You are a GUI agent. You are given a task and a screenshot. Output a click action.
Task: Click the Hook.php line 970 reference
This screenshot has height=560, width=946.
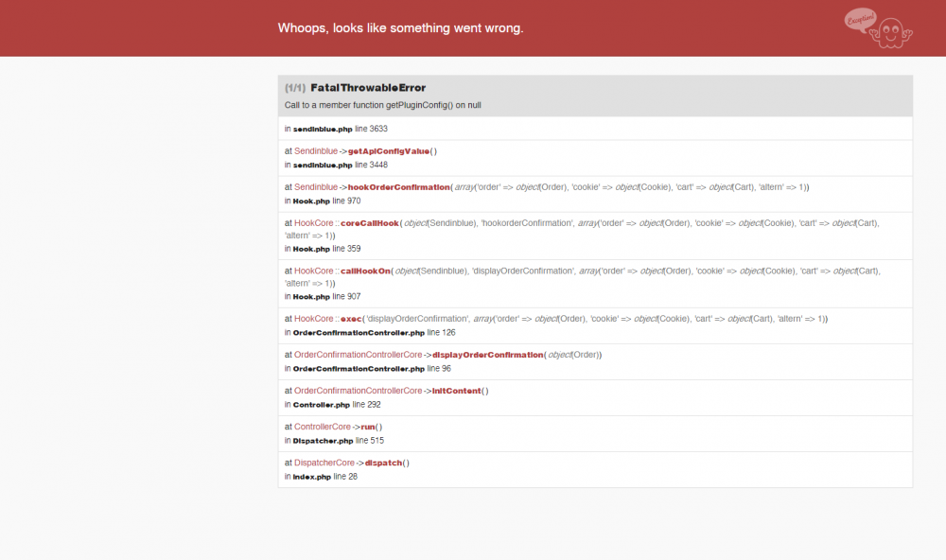[317, 201]
